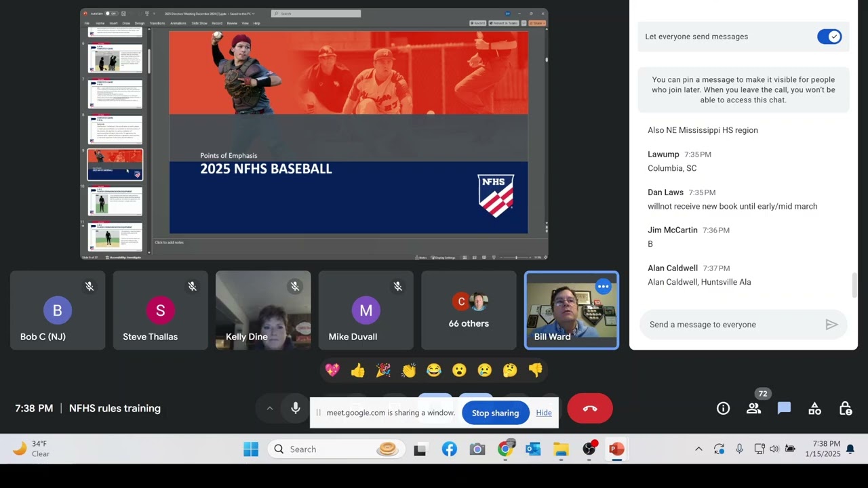Click the Stop sharing button
The width and height of the screenshot is (868, 488).
click(x=495, y=413)
